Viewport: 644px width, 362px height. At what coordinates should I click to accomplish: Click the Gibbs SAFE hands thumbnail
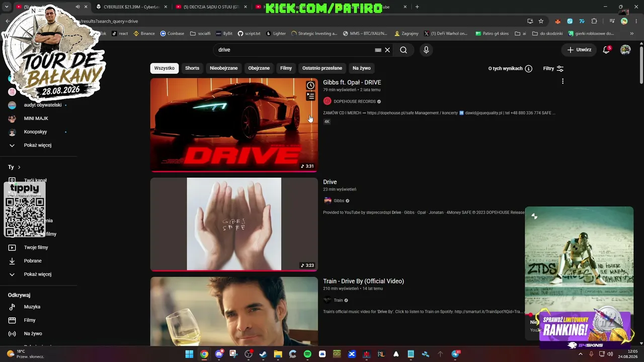coord(234,224)
